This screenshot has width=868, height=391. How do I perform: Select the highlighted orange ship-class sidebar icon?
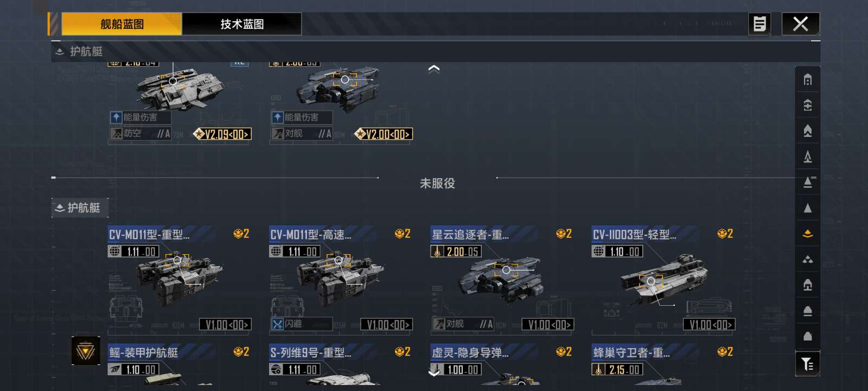pos(807,234)
